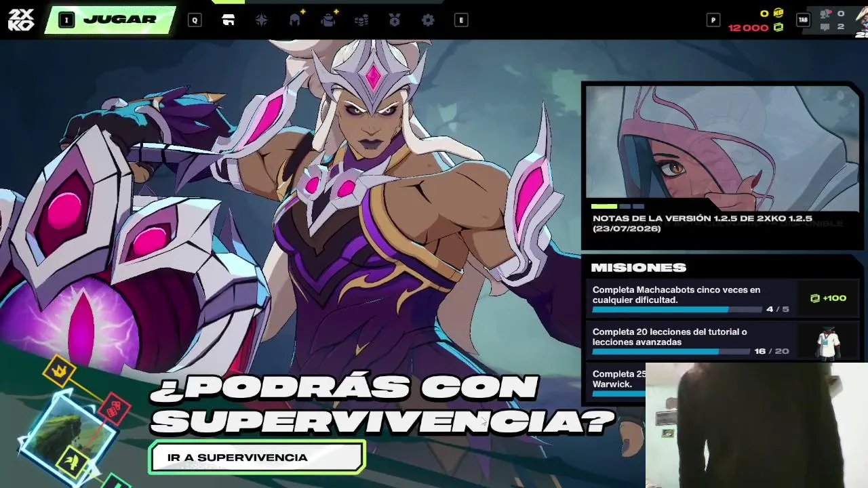The image size is (868, 488).
Task: Click the tutorial mission 16 / 20 progress bar
Action: [x=671, y=352]
